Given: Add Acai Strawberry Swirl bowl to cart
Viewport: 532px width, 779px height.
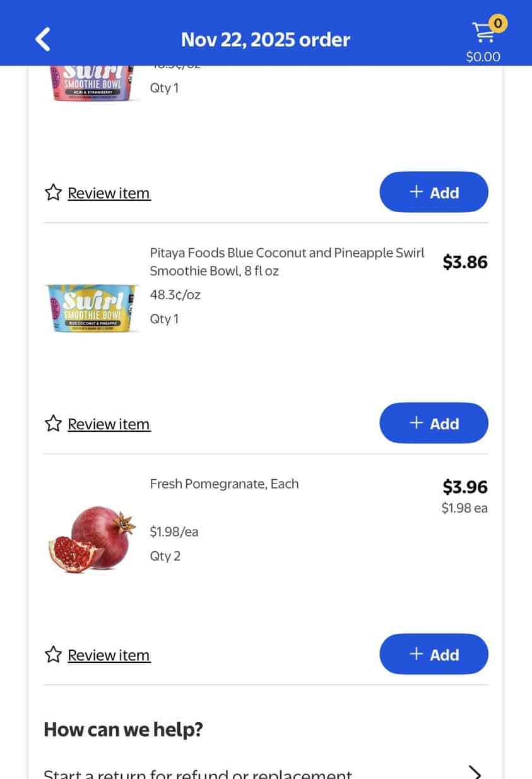Looking at the screenshot, I should click(x=434, y=193).
